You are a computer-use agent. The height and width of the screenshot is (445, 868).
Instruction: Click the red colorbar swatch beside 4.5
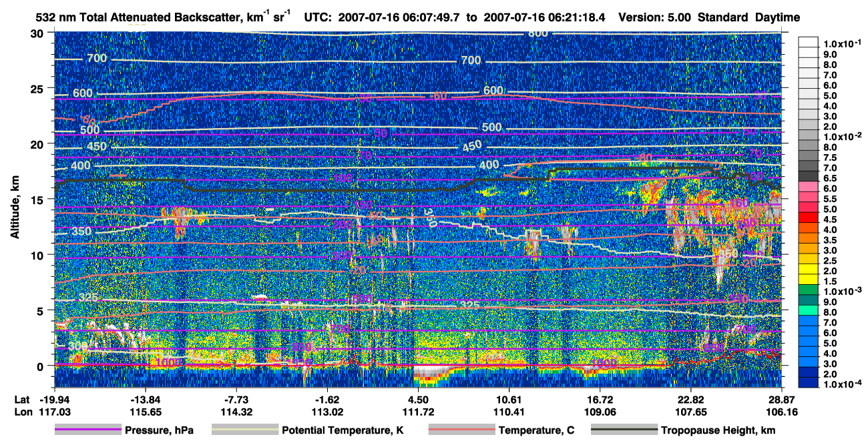pyautogui.click(x=809, y=219)
